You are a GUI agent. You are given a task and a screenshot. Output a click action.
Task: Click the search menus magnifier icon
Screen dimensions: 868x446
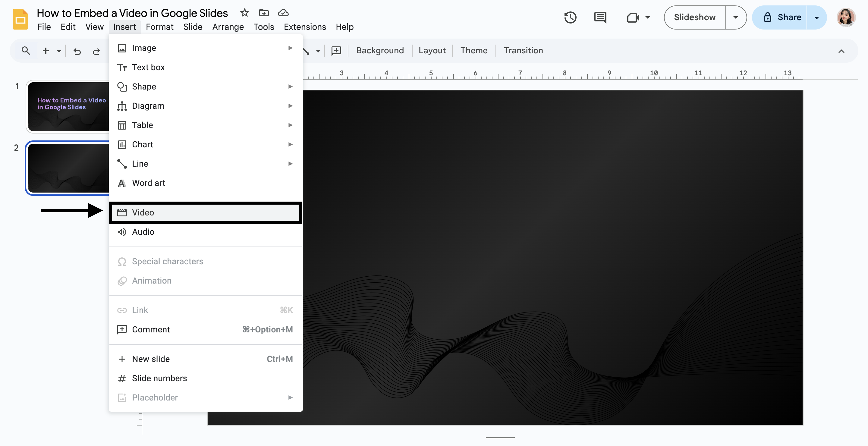point(26,51)
